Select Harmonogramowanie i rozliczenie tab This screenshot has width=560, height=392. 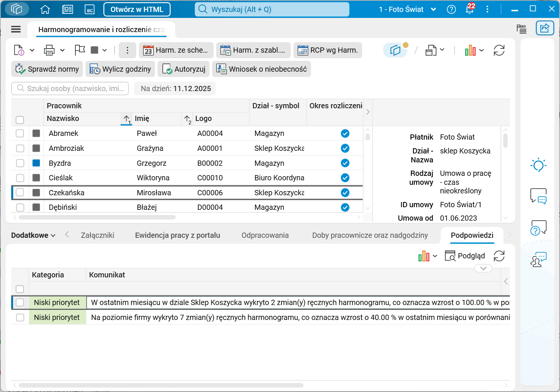pyautogui.click(x=102, y=29)
